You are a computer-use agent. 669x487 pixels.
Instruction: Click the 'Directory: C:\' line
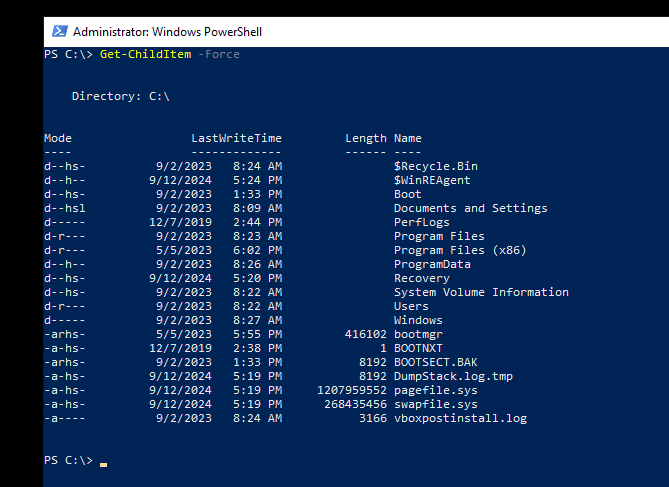tap(121, 96)
